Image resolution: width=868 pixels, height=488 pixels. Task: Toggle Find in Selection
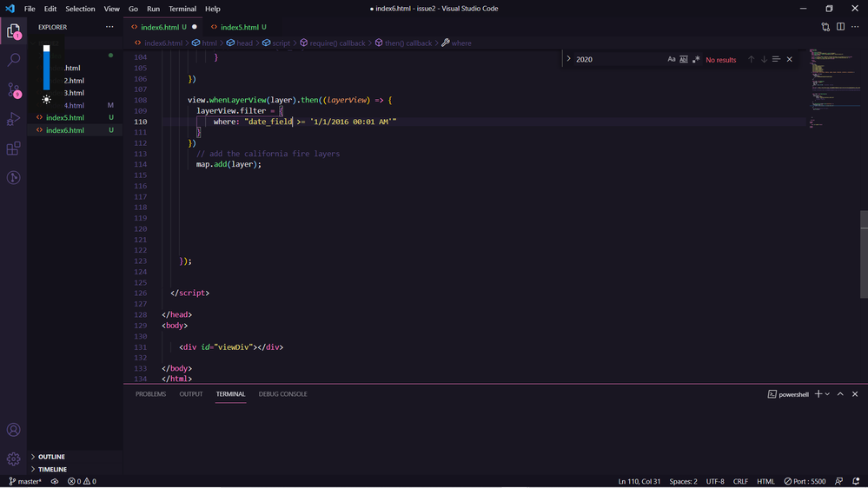[x=776, y=59]
